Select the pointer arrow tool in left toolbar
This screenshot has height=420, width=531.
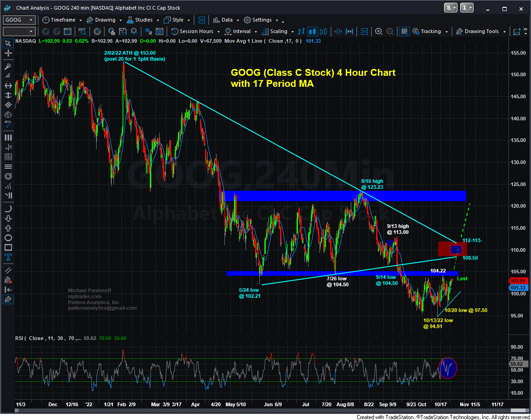pyautogui.click(x=8, y=43)
